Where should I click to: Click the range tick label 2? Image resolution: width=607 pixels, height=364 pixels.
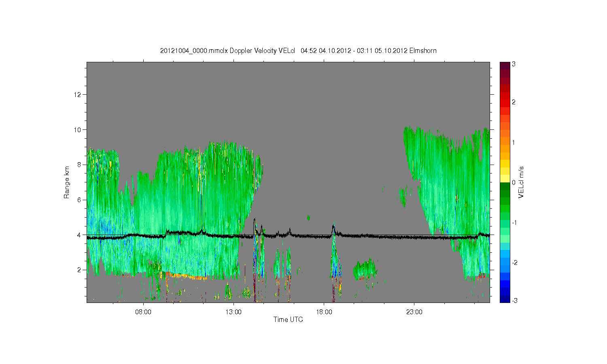coord(79,270)
